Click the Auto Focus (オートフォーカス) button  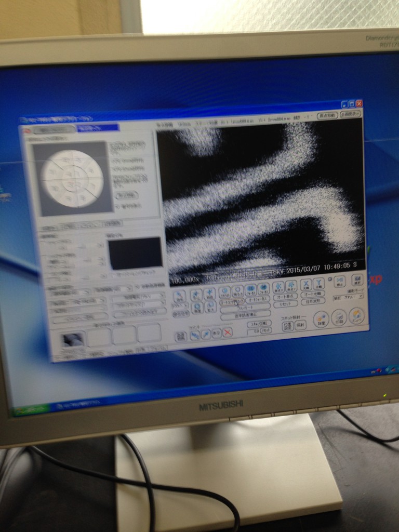(258, 300)
